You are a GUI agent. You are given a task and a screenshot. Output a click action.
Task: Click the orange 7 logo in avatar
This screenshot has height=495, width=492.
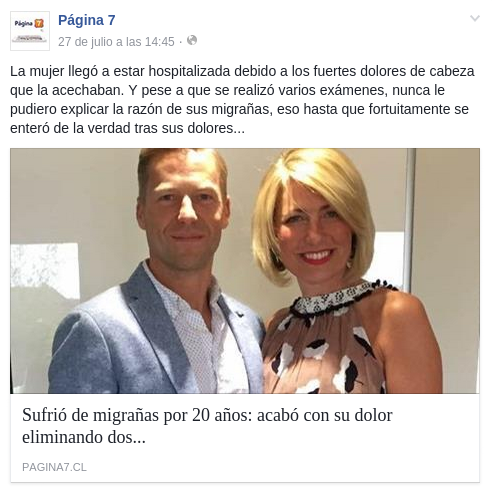click(39, 23)
